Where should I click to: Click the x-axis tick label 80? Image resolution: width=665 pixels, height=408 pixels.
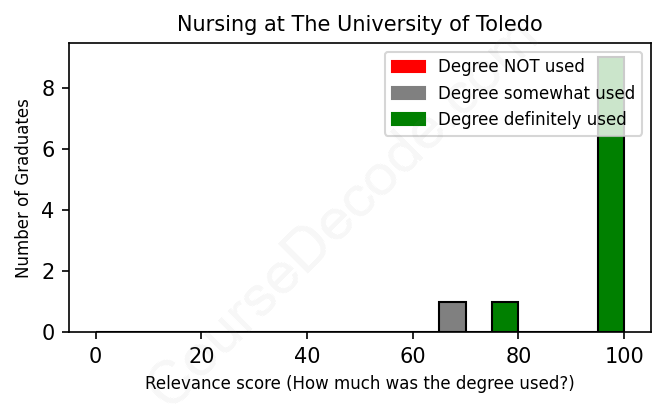pos(518,356)
